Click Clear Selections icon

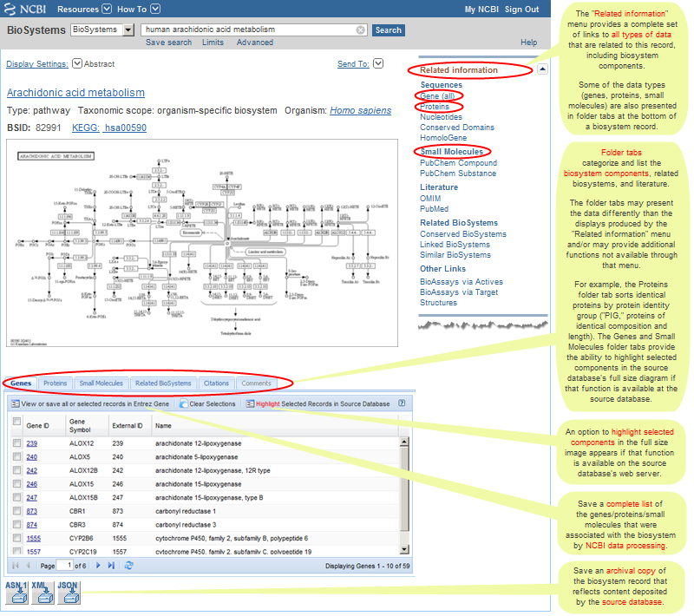pos(184,403)
